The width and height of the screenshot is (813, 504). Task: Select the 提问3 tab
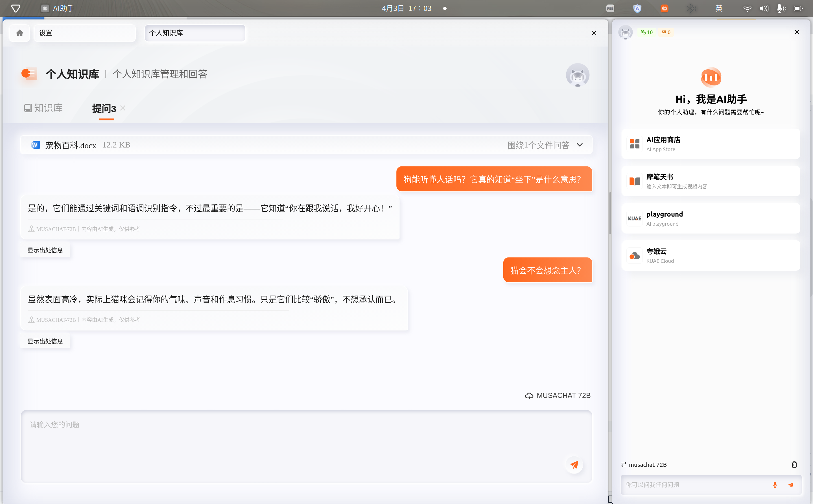pos(104,109)
